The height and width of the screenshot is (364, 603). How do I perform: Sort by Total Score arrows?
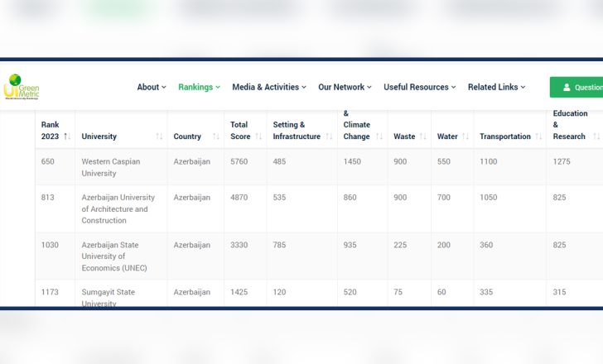pos(258,136)
